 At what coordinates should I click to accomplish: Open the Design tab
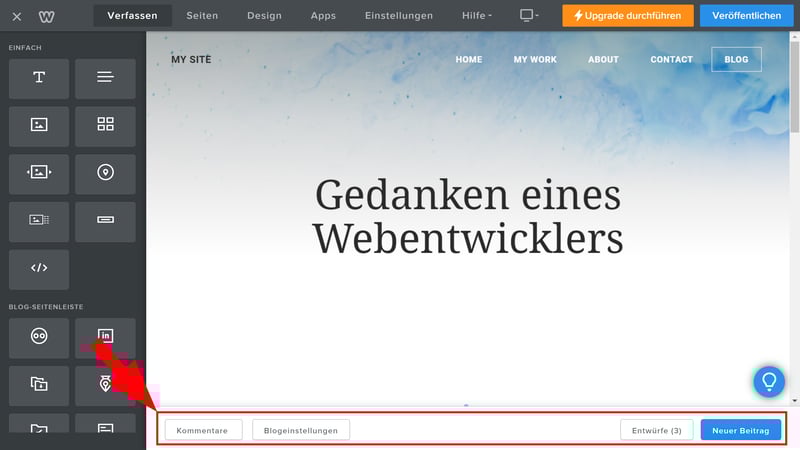pyautogui.click(x=264, y=16)
